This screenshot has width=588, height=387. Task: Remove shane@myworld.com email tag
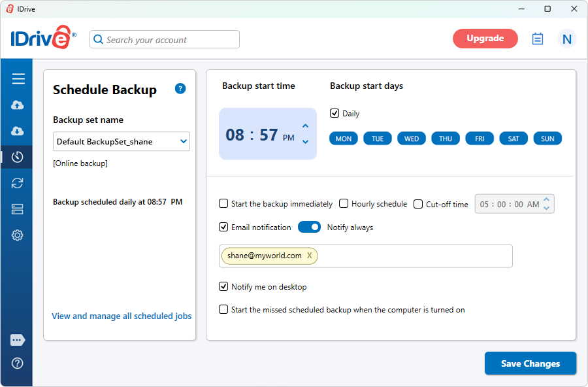pyautogui.click(x=310, y=256)
